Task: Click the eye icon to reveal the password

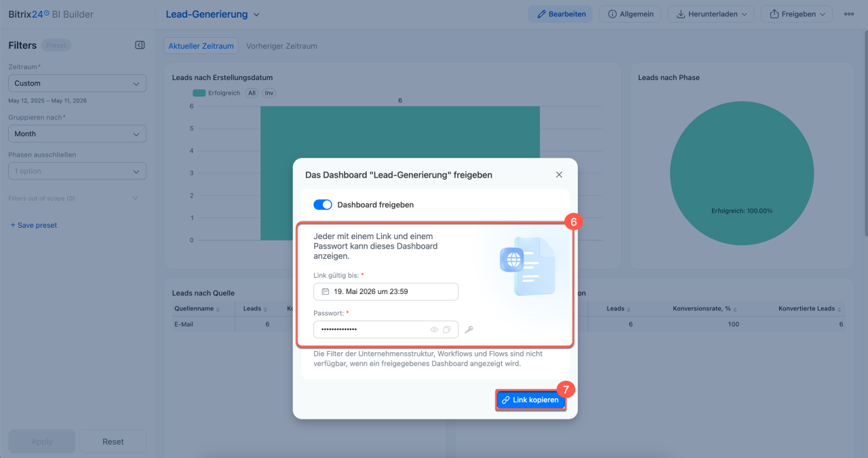Action: [x=435, y=330]
